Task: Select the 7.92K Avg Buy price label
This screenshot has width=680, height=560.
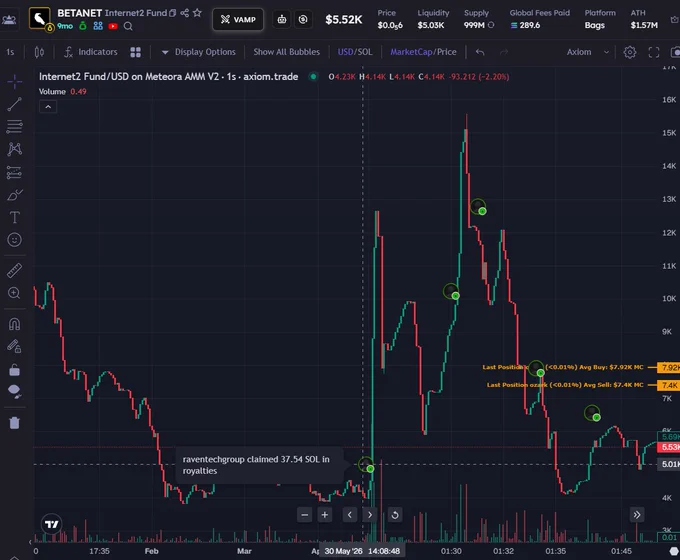Action: (x=669, y=367)
